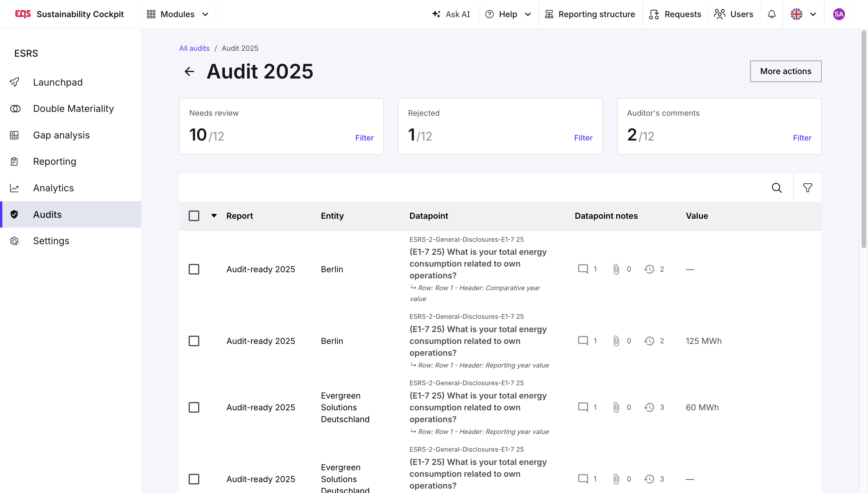Click the Help question mark icon
Screen dimensions: 868x493
pos(489,14)
